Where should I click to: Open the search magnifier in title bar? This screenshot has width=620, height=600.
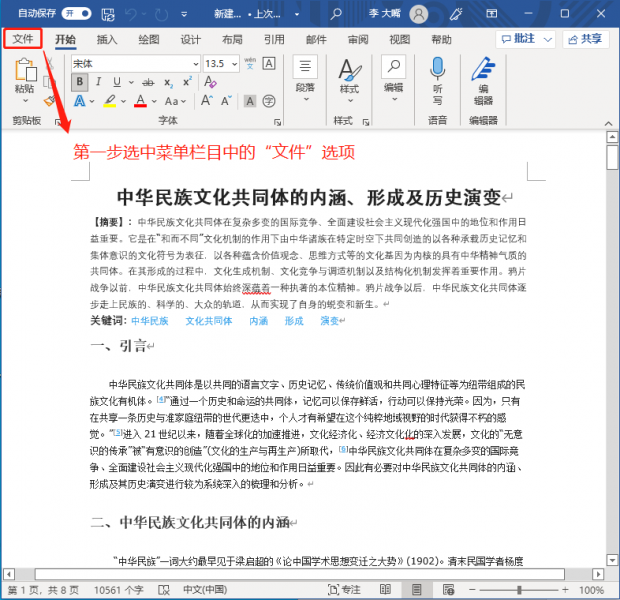point(336,14)
